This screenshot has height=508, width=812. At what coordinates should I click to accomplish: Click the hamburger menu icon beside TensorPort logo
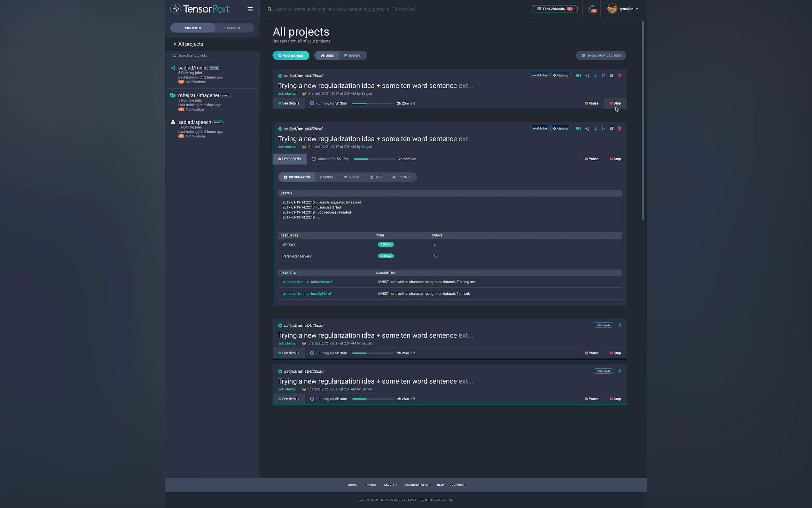click(x=250, y=9)
